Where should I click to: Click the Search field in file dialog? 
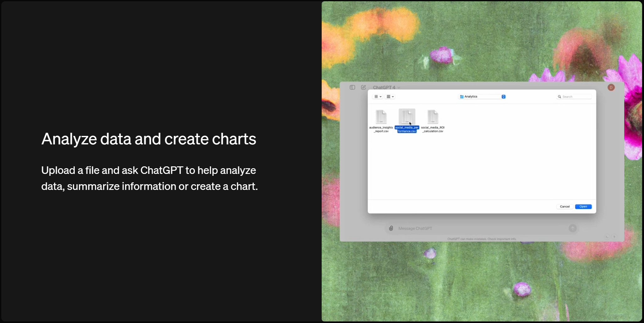tap(576, 97)
